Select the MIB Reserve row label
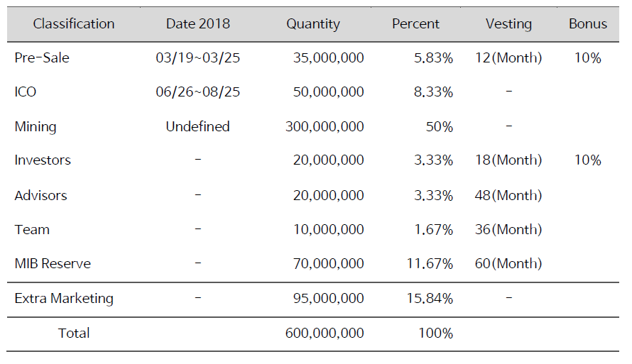The height and width of the screenshot is (364, 632). point(53,264)
